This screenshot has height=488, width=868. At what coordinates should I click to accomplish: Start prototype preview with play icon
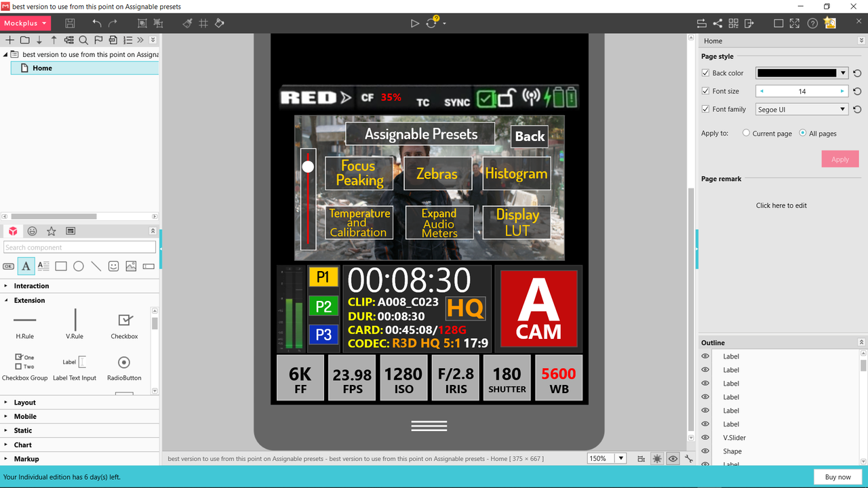coord(415,23)
